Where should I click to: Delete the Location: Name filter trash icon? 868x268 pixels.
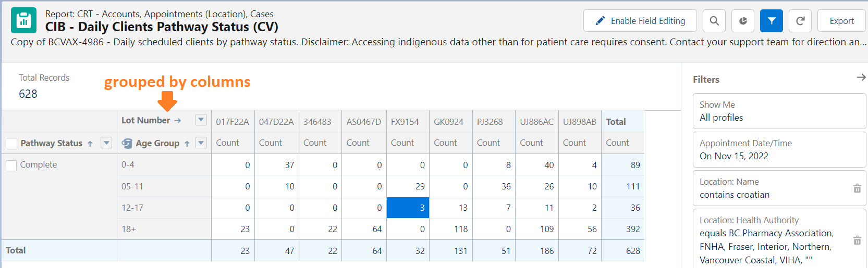tap(857, 188)
